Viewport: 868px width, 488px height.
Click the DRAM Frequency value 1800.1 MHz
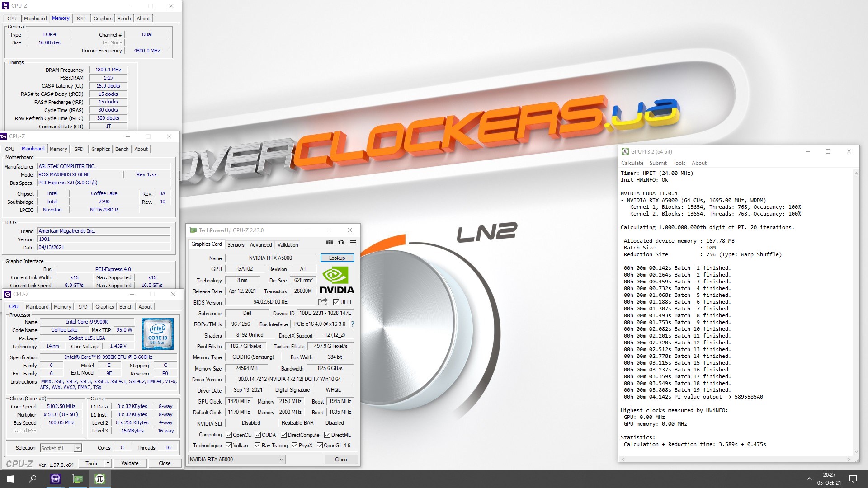[108, 70]
